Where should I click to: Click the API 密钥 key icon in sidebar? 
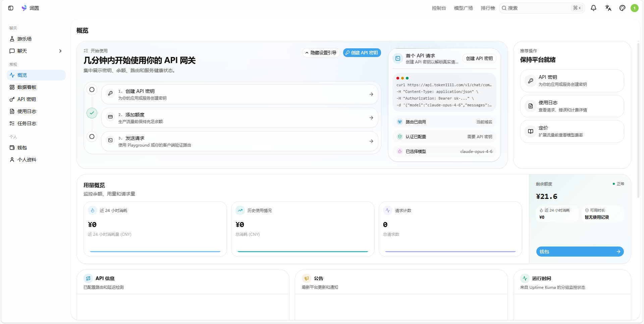(x=12, y=99)
